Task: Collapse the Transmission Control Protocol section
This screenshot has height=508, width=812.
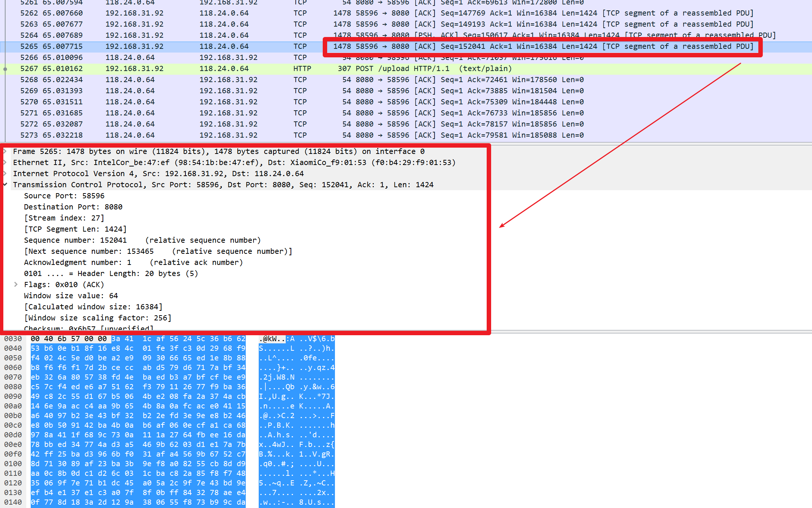Action: (x=5, y=185)
